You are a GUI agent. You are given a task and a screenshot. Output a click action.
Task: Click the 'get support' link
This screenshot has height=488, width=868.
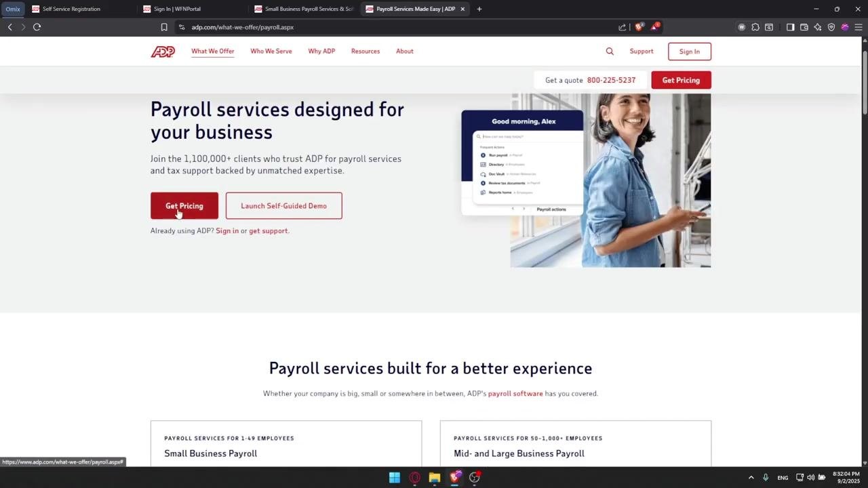269,231
